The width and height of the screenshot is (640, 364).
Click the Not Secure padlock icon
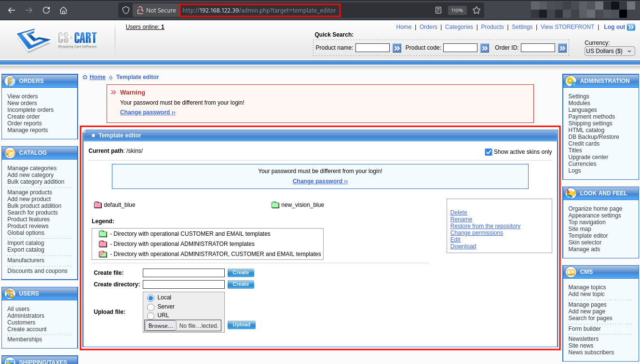coord(140,10)
